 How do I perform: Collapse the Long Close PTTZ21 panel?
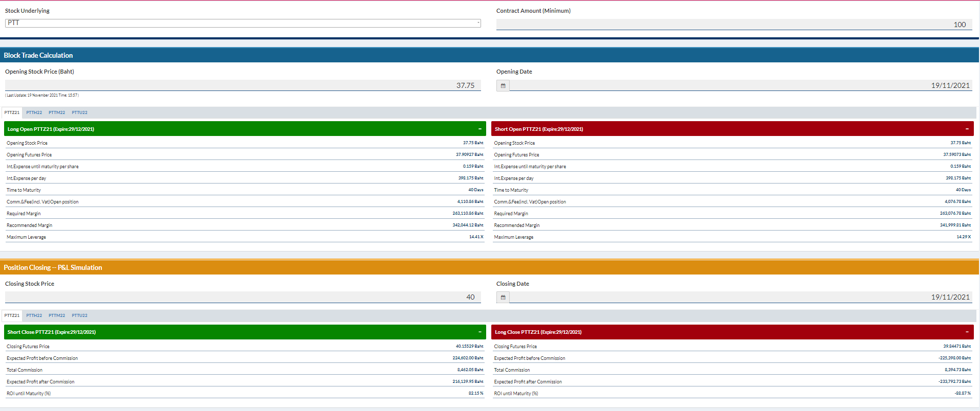[x=967, y=332]
